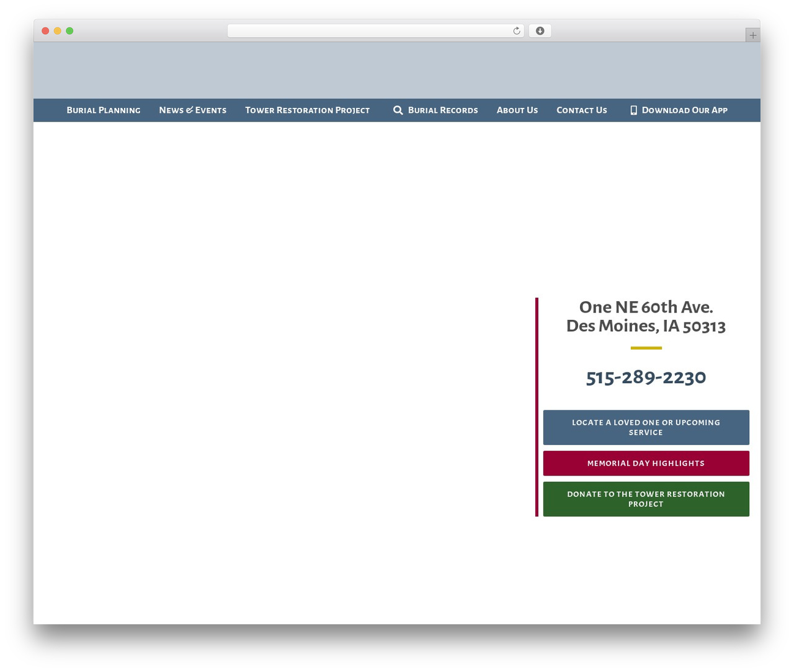
Task: Click Donate to the Tower Restoration Project
Action: pyautogui.click(x=646, y=499)
